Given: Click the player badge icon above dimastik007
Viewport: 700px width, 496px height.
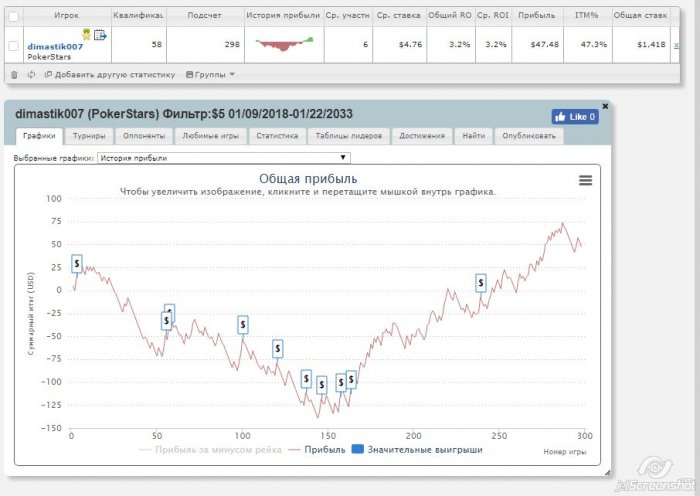Looking at the screenshot, I should (x=87, y=34).
